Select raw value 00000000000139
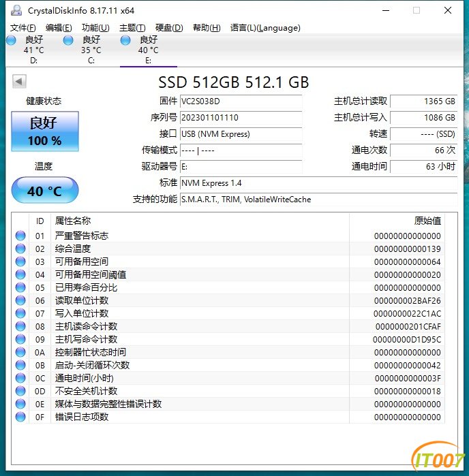Viewport: 469px width, 476px height. tap(407, 249)
